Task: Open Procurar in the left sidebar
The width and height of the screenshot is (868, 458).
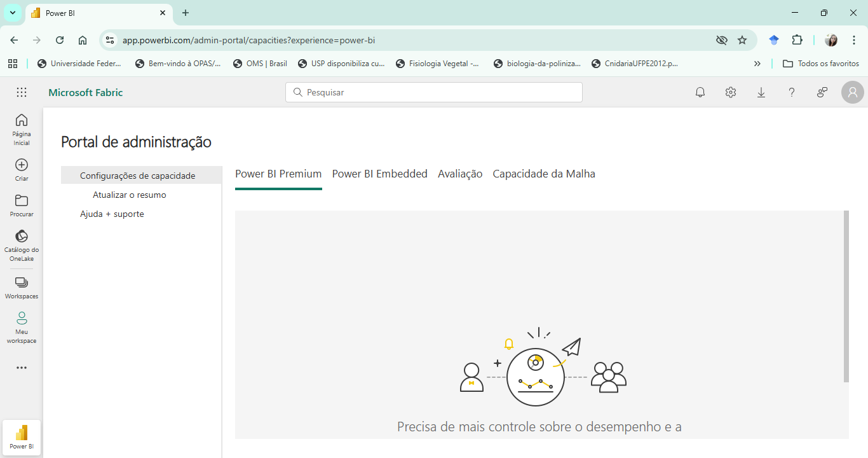Action: tap(22, 205)
